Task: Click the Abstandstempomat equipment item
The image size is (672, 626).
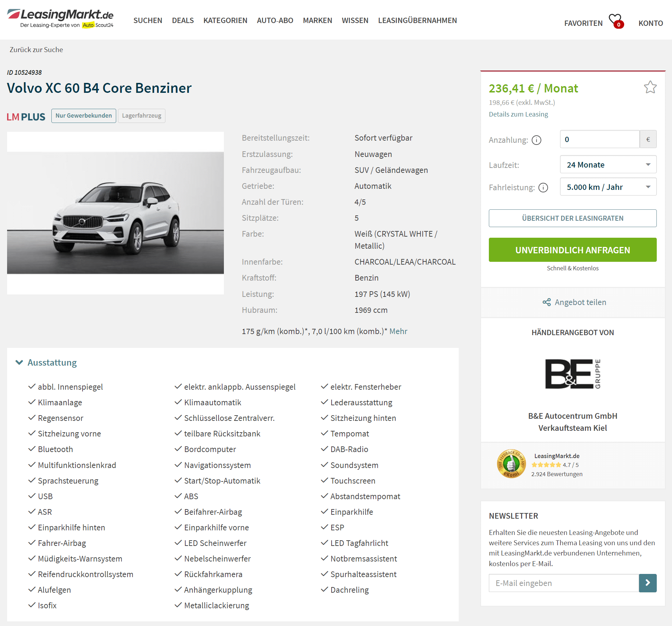Action: [365, 496]
